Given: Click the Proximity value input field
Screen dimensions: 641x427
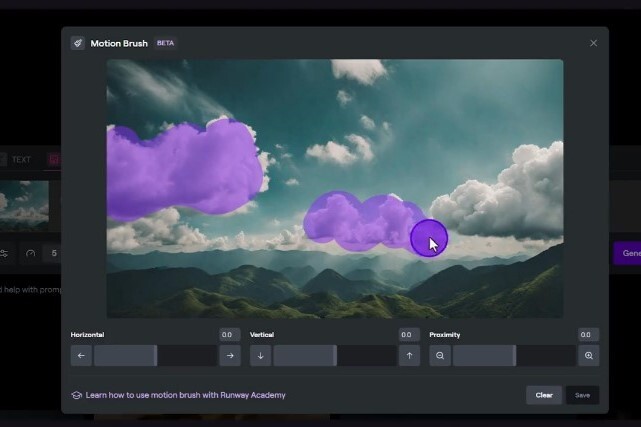Looking at the screenshot, I should pos(588,335).
